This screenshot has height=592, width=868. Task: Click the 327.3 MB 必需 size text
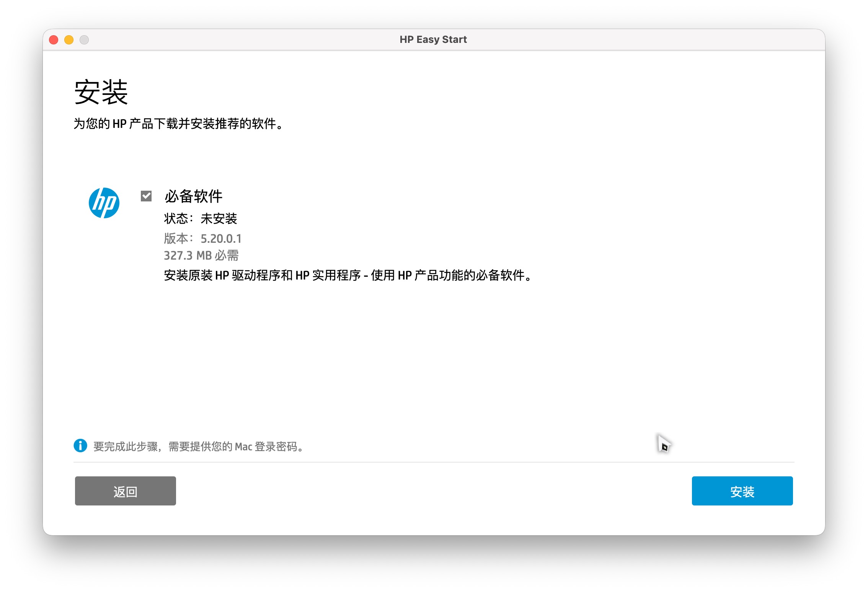click(201, 255)
